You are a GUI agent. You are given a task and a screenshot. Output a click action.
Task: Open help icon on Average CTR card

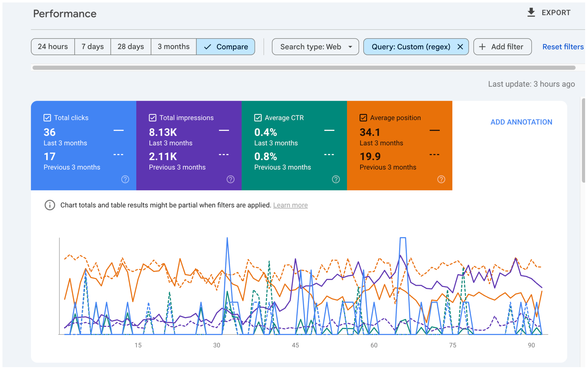pyautogui.click(x=336, y=179)
